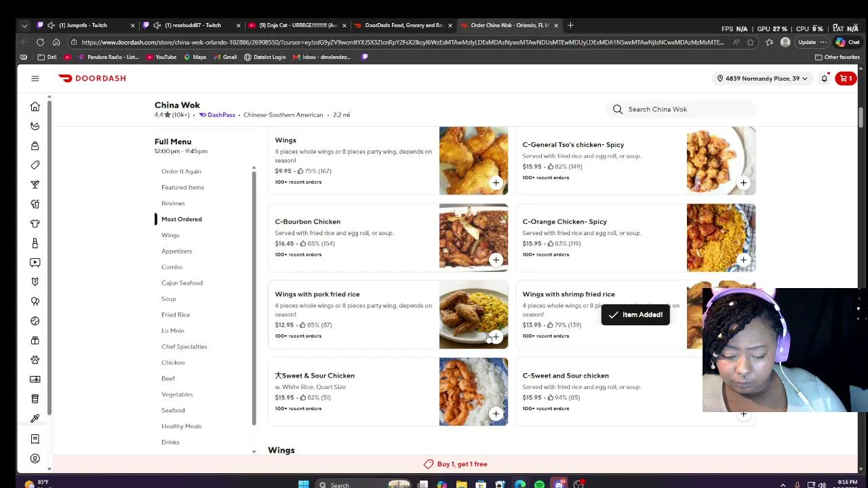Add Sweet & Sour Chicken quart to cart
The image size is (868, 488).
pos(496,414)
